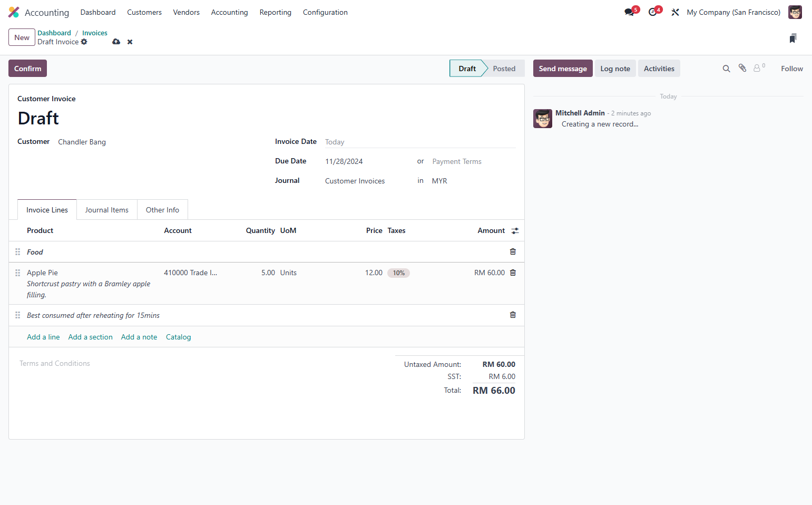The image size is (812, 505).
Task: Open the Customers menu
Action: (x=144, y=12)
